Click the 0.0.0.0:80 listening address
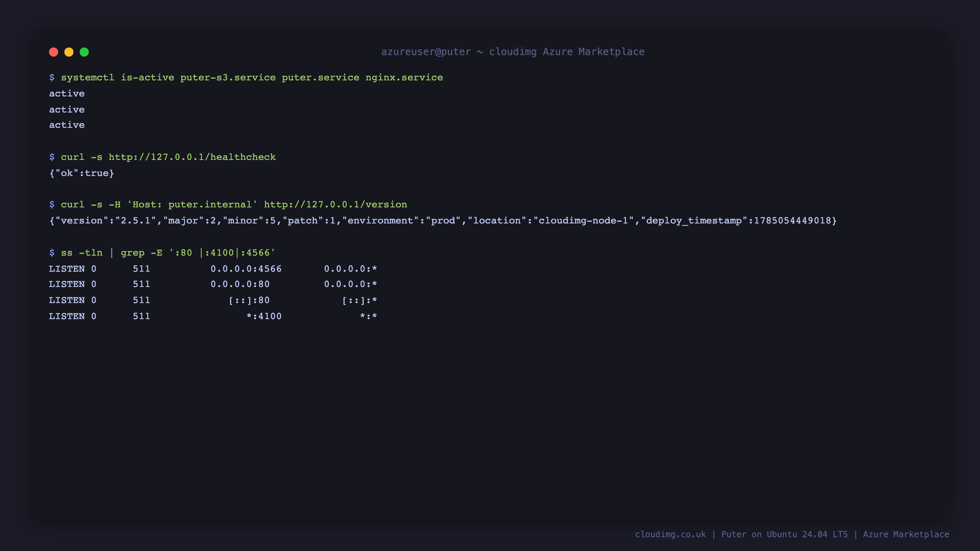The height and width of the screenshot is (551, 980). 240,284
